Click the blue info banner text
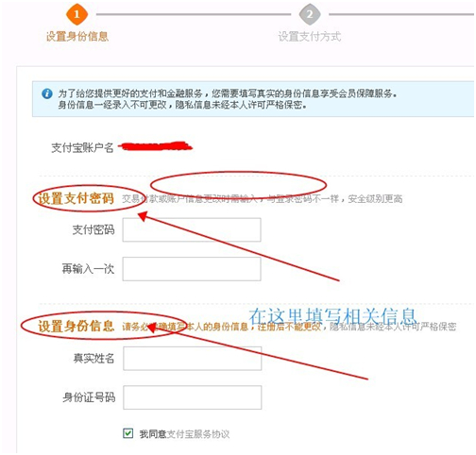 point(228,99)
